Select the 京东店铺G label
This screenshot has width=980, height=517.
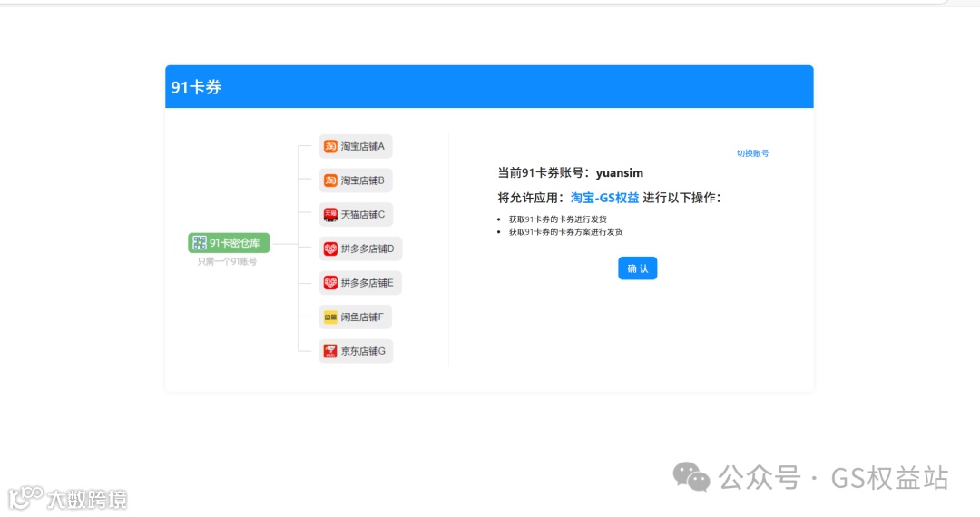(363, 351)
